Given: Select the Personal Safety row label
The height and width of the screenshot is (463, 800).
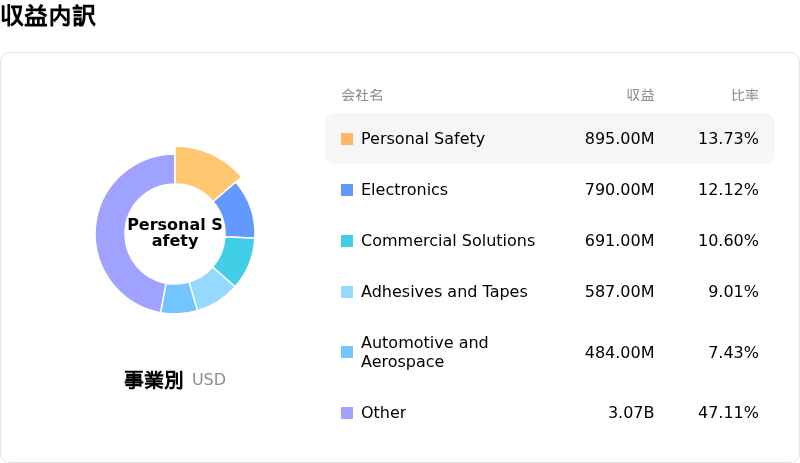Looking at the screenshot, I should (422, 139).
